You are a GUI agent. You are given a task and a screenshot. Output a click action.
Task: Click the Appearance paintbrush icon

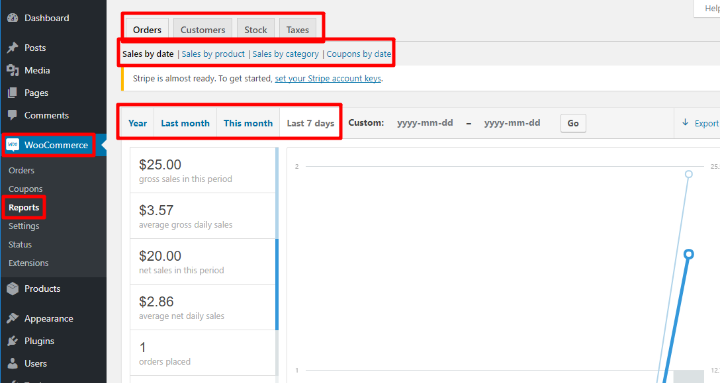(x=12, y=318)
